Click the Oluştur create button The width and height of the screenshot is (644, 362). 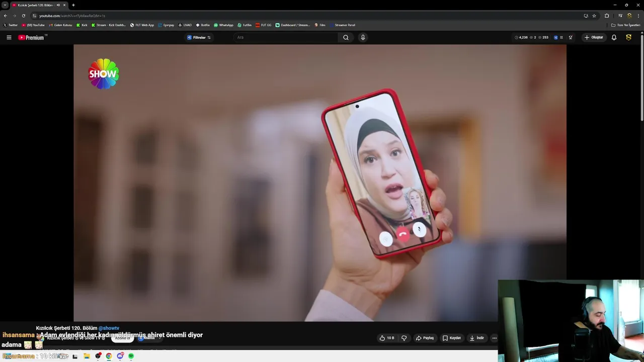coord(594,37)
